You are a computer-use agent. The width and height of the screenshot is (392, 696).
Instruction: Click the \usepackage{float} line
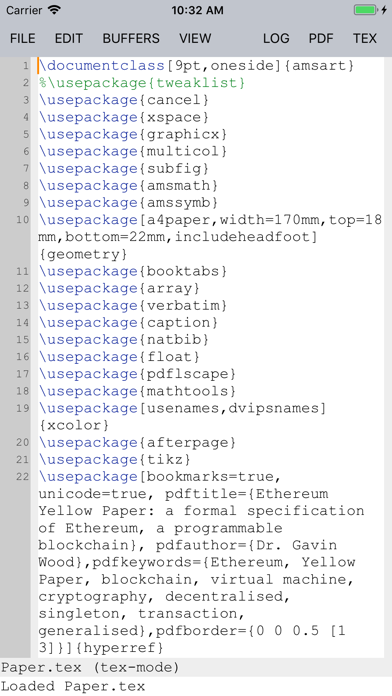tap(119, 357)
